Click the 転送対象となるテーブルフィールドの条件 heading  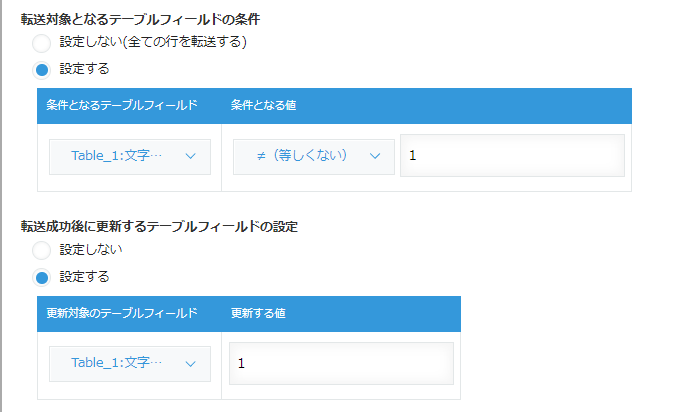click(x=140, y=19)
